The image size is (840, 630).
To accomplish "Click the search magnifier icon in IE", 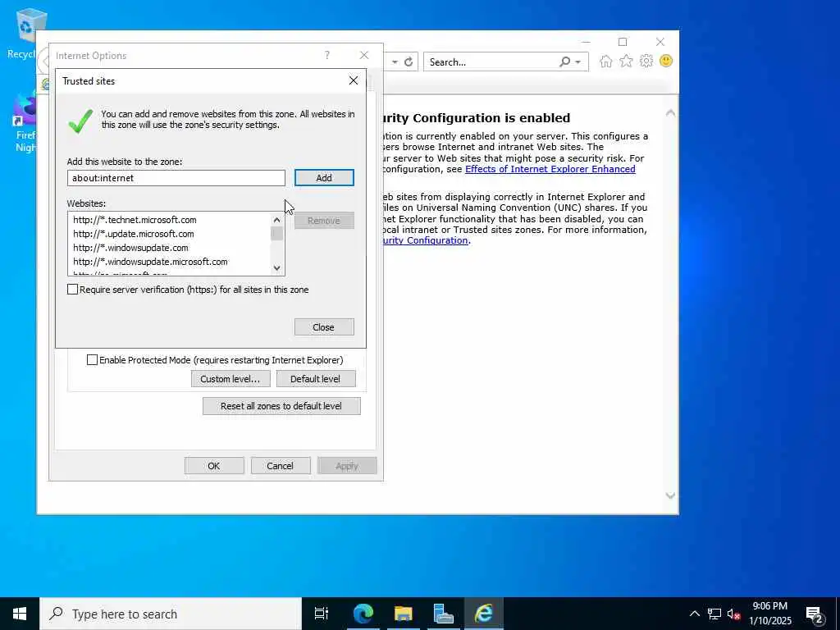I will (564, 62).
